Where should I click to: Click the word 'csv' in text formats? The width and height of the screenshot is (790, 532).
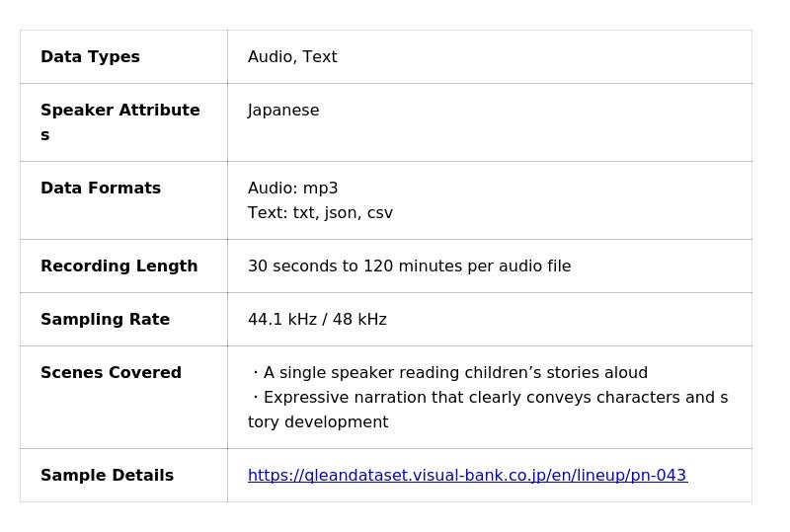pyautogui.click(x=380, y=213)
